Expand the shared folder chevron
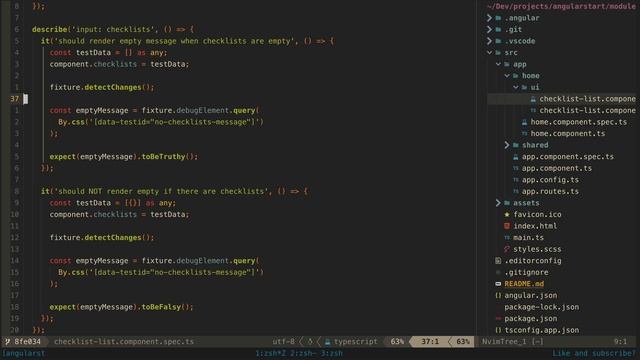Screen dimensions: 640x360 click(x=507, y=145)
